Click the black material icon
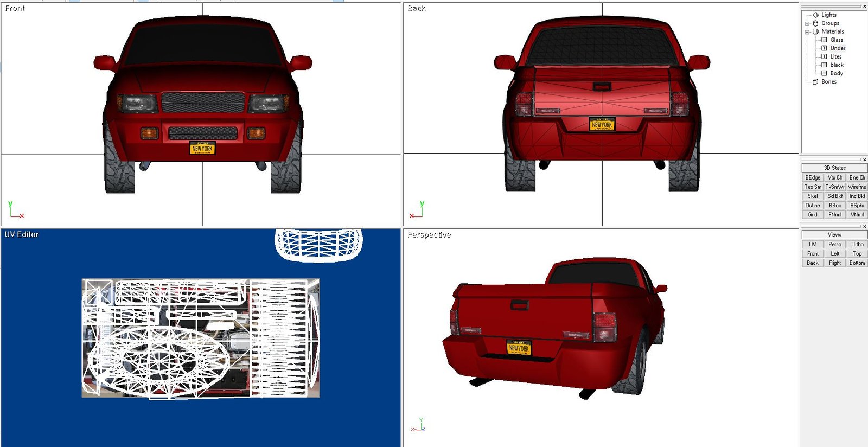This screenshot has width=868, height=447. point(824,65)
